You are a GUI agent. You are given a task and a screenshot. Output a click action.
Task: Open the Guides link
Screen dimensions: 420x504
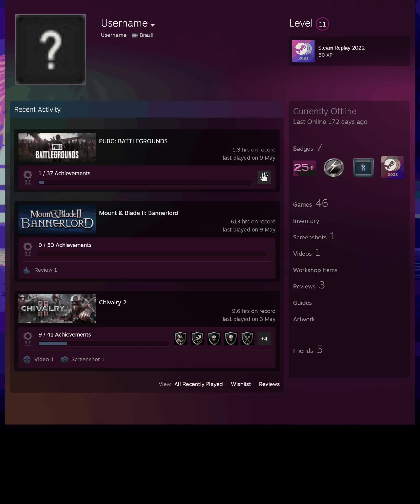pyautogui.click(x=302, y=303)
